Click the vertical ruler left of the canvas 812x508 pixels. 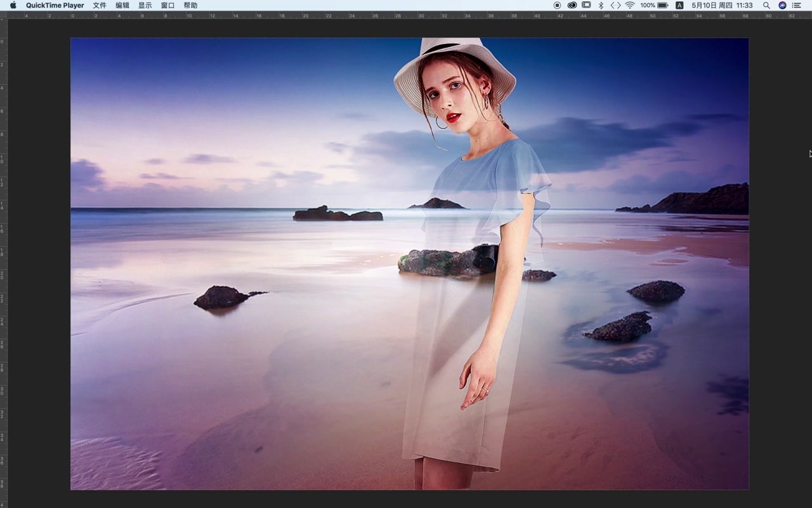[3, 264]
